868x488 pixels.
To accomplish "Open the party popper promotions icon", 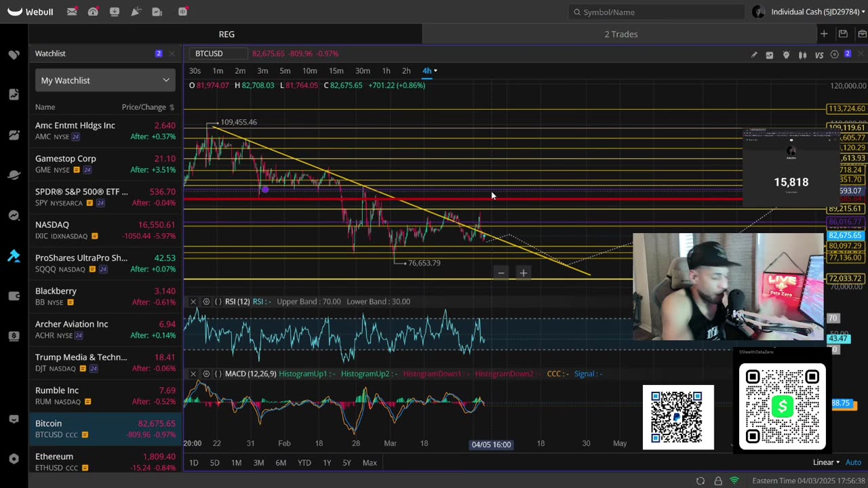I will 136,12.
